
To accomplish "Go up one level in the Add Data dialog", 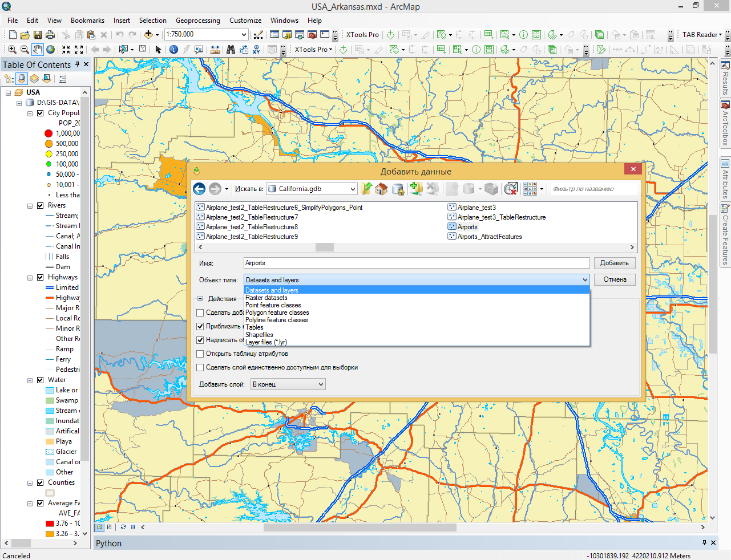I will 366,189.
